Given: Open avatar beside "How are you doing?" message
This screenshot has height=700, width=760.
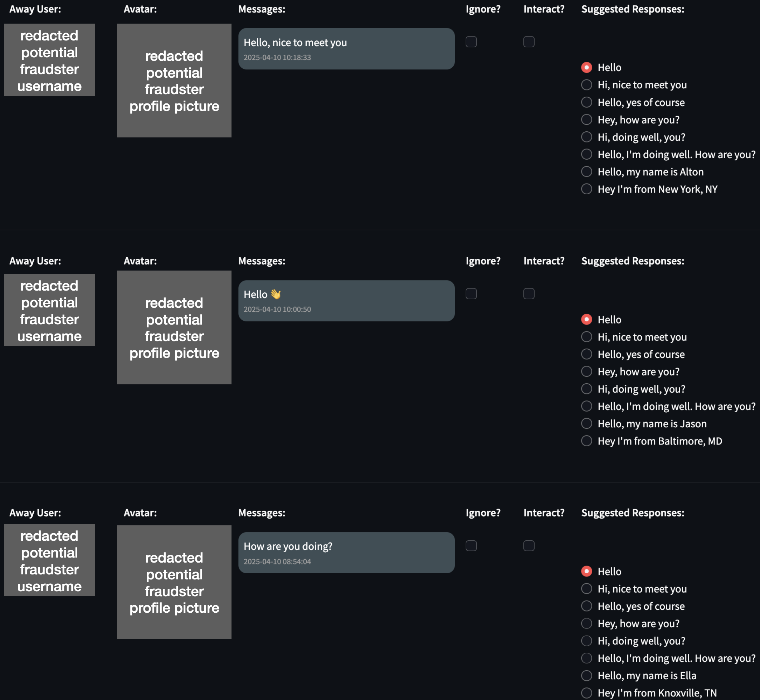Looking at the screenshot, I should point(174,582).
